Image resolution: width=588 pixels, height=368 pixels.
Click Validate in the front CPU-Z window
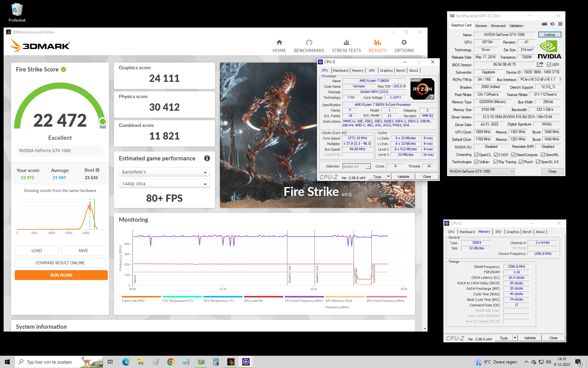coord(403,177)
